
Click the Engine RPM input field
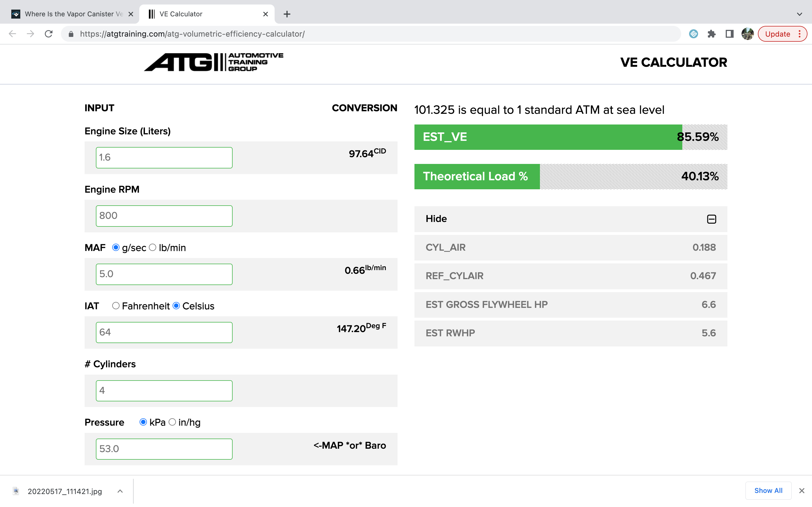click(x=164, y=215)
